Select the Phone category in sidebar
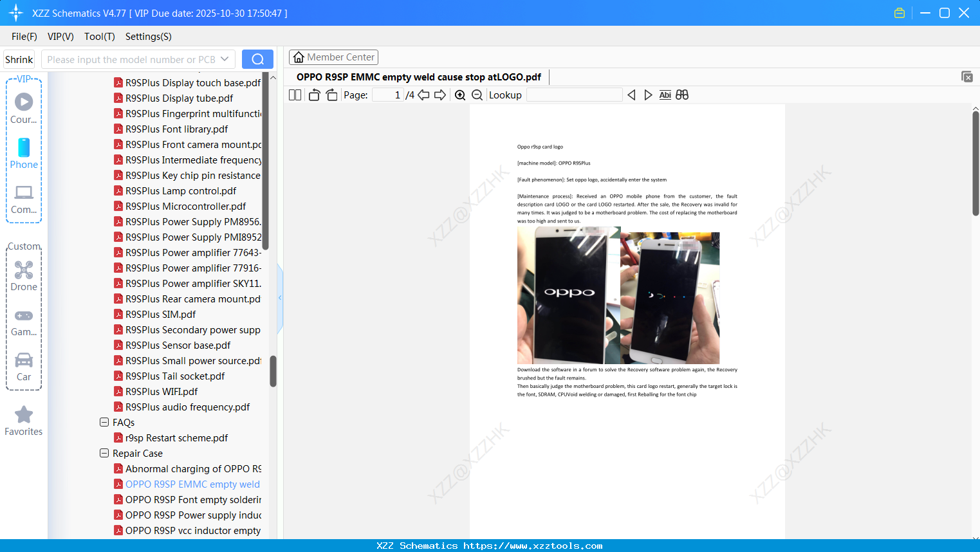The height and width of the screenshot is (552, 980). [24, 153]
